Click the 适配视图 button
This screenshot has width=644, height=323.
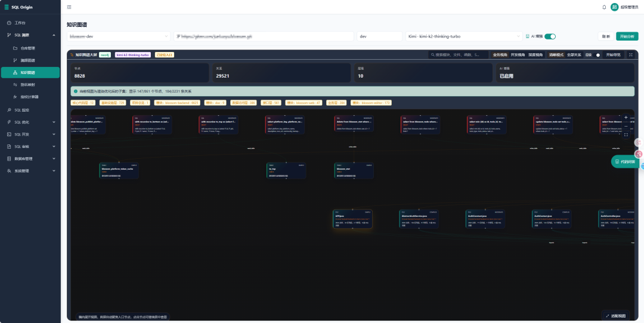615,316
